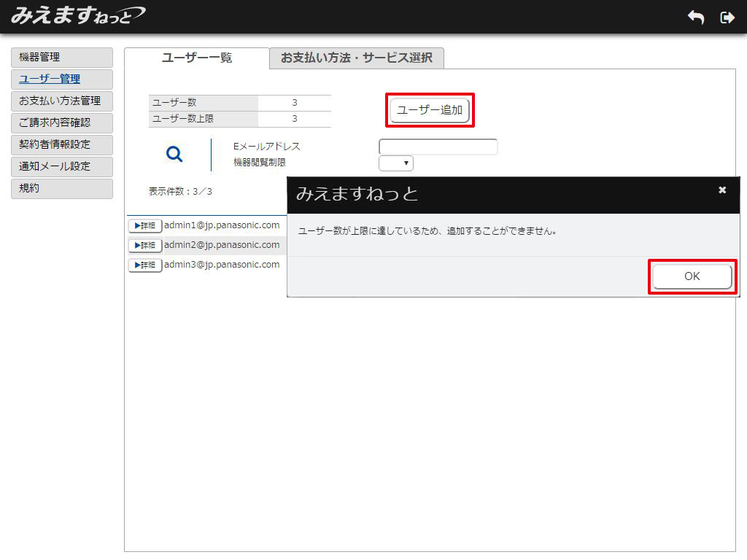Viewport: 747px width, 560px height.
Task: Open 通知メール設定 from the sidebar
Action: (62, 166)
